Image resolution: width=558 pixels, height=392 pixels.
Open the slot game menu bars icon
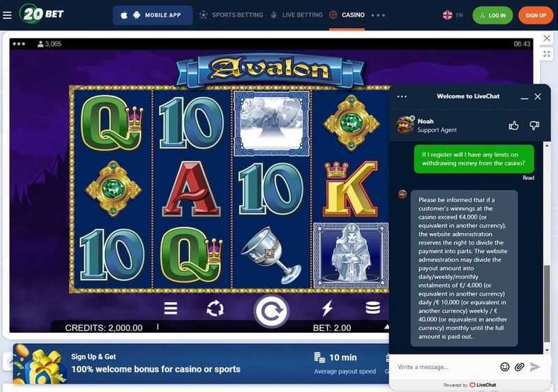(171, 308)
